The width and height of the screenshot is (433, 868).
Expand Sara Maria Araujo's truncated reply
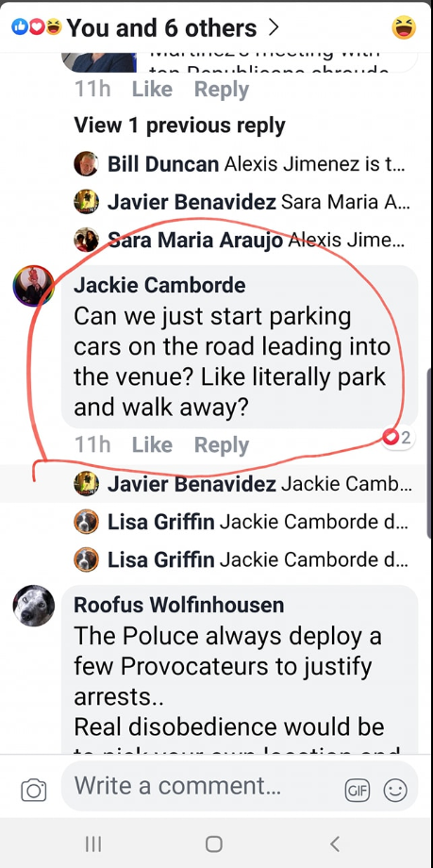pos(242,241)
